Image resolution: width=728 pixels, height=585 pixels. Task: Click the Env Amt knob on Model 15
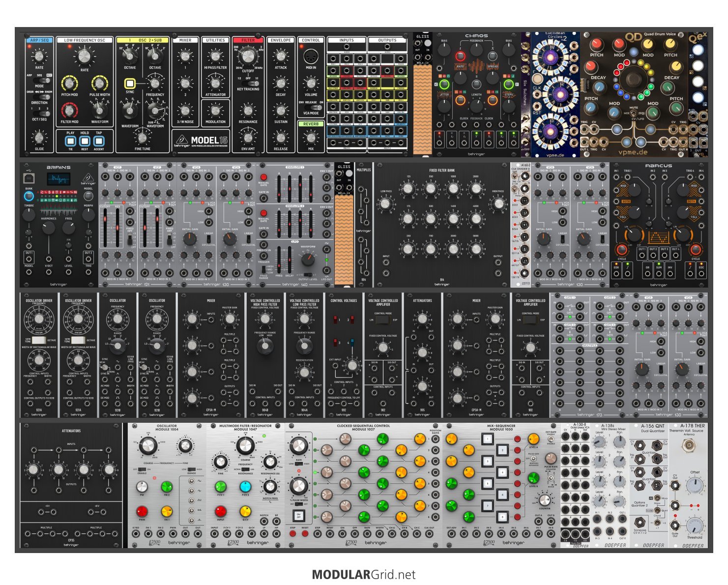point(248,138)
